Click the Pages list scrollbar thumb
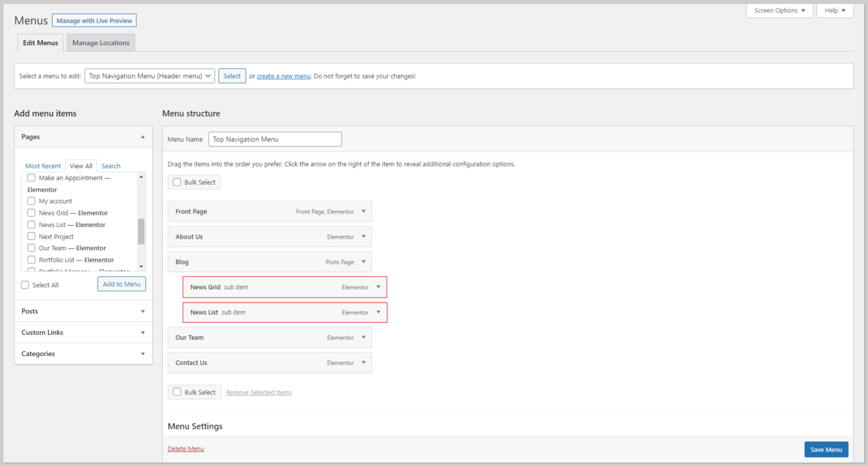Viewport: 868px width, 466px height. click(x=141, y=231)
